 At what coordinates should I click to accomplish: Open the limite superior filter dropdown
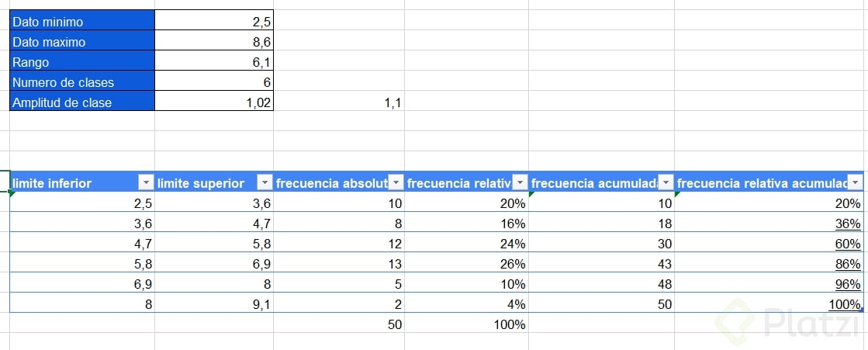(x=265, y=182)
